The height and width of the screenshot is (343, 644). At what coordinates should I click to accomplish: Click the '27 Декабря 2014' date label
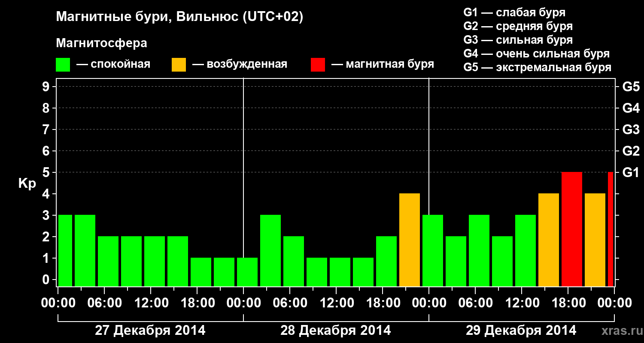point(150,331)
